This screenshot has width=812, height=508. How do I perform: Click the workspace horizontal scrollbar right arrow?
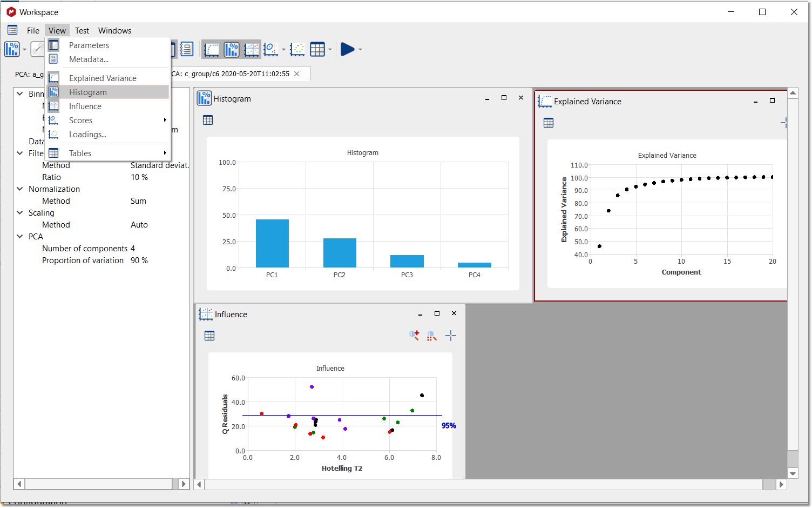[781, 484]
